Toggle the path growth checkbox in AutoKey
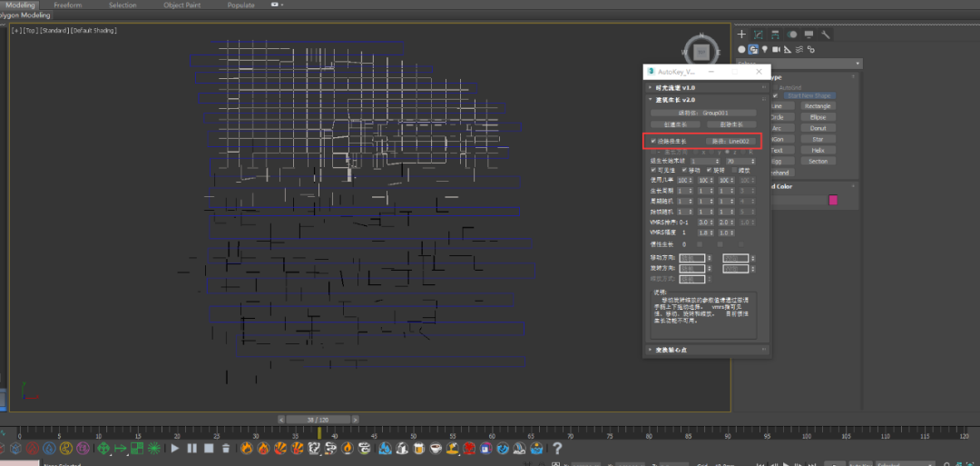This screenshot has height=466, width=980. click(x=653, y=142)
